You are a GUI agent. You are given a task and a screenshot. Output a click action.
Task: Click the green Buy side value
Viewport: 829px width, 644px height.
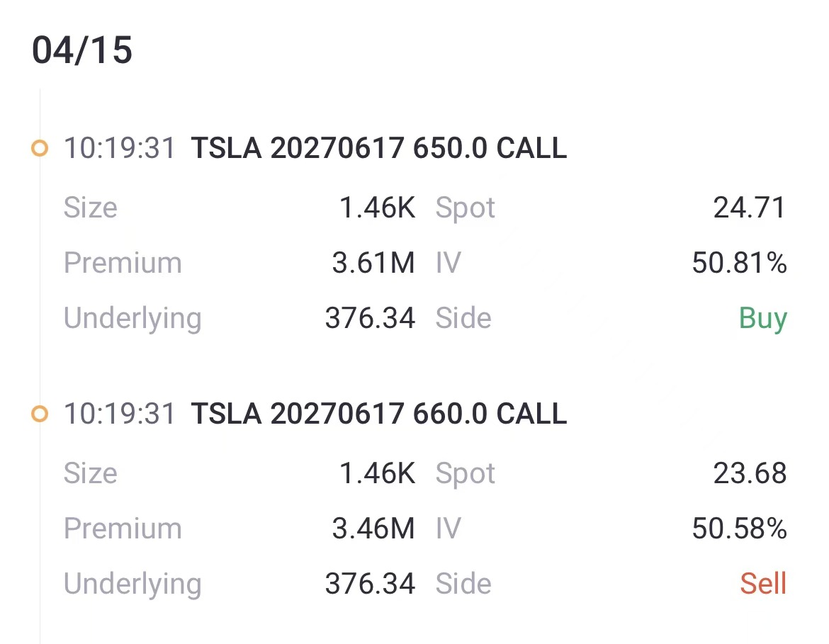(762, 318)
